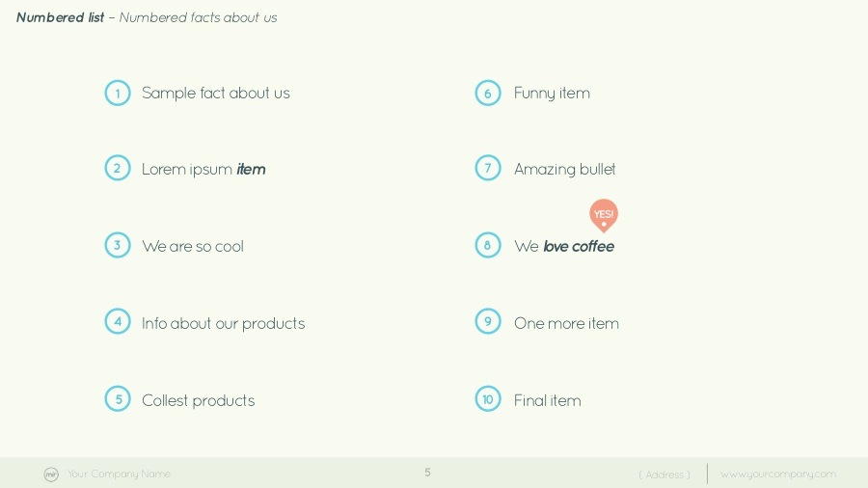
Task: Click the company logo icon in footer
Action: point(51,474)
